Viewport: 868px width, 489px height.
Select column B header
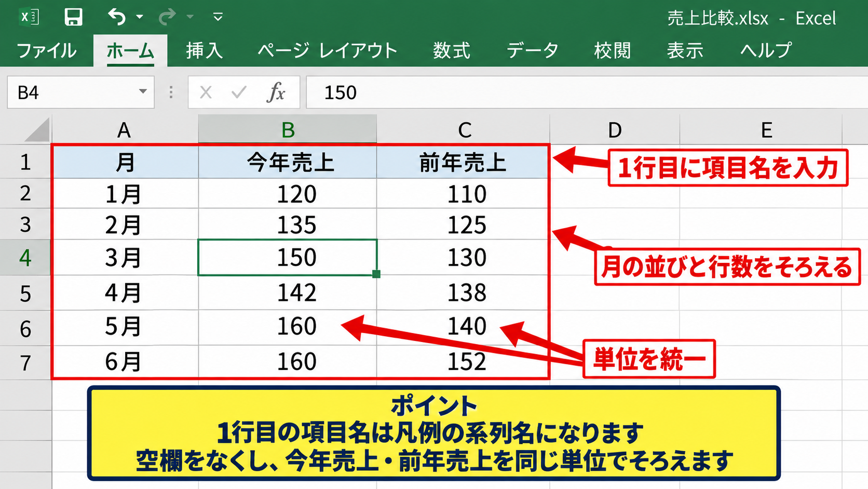(x=288, y=129)
